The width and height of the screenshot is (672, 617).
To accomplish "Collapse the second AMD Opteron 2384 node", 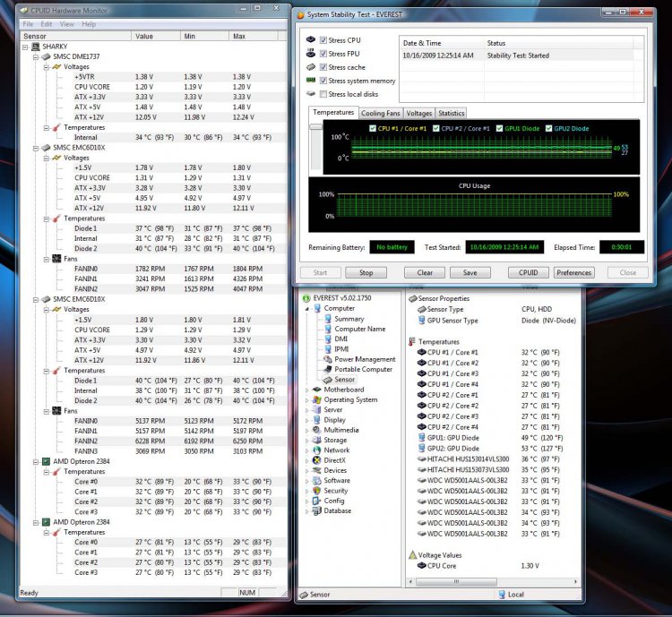I will pyautogui.click(x=36, y=522).
